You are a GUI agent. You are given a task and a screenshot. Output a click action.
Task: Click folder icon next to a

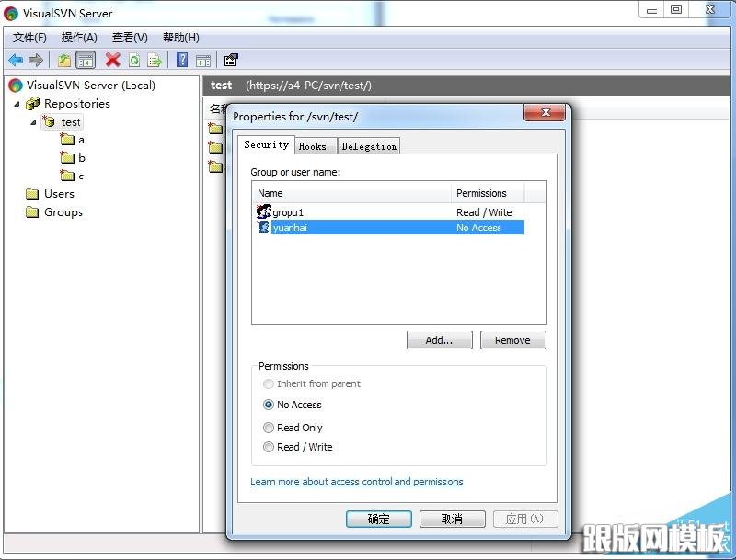tap(67, 139)
